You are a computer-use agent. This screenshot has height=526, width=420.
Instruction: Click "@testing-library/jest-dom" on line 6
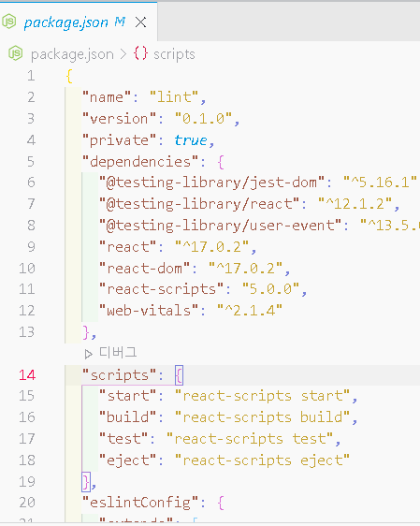click(211, 183)
